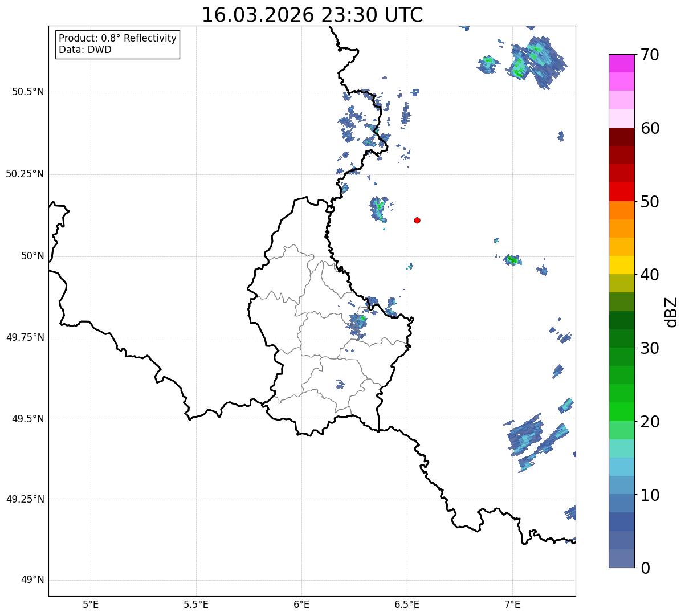Click the radar echo cell left of red dot
Screen dimensions: 685x616
tap(380, 209)
